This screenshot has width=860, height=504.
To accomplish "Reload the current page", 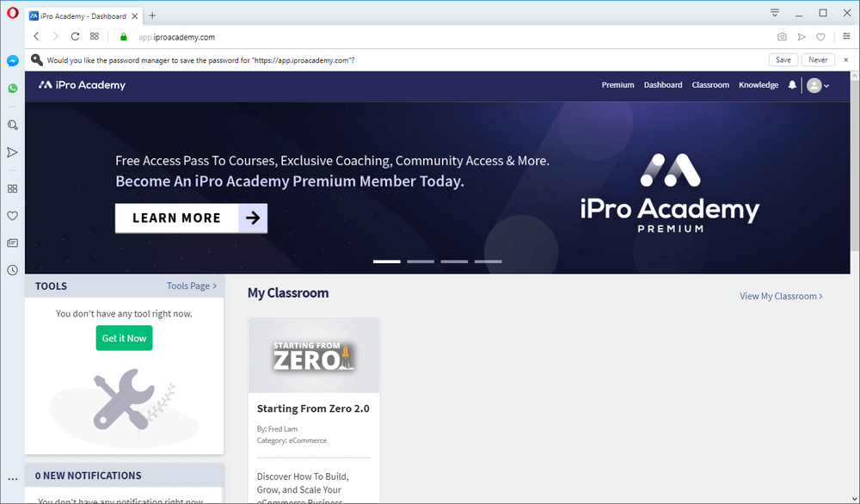I will 75,37.
